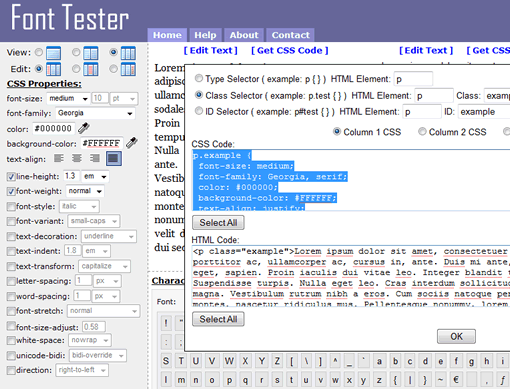The width and height of the screenshot is (510, 389).
Task: Enable the font-style checkbox
Action: pos(11,206)
